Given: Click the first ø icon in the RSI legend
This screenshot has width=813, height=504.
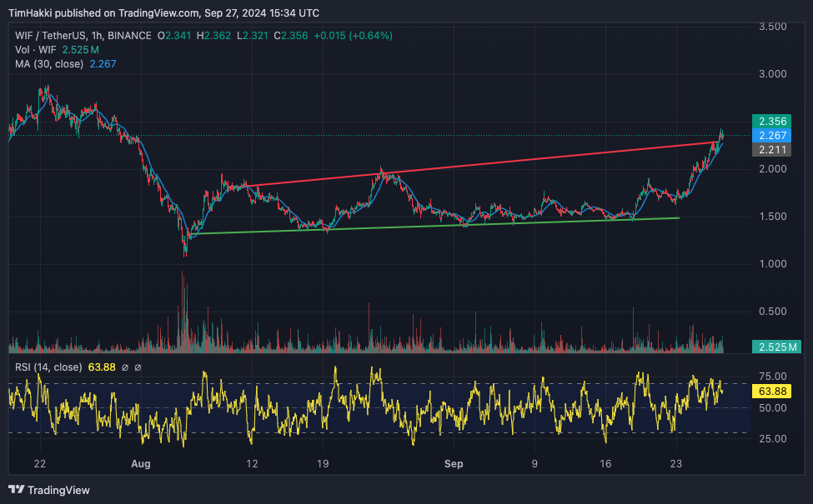Looking at the screenshot, I should (123, 367).
